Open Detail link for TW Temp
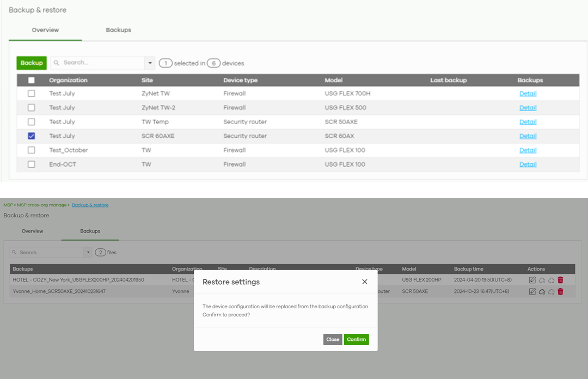588x379 pixels. (528, 122)
